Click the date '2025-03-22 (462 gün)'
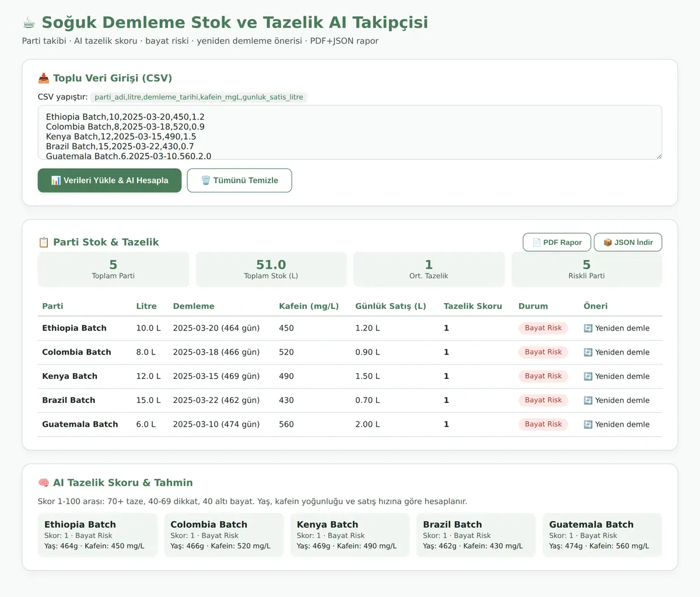 [x=216, y=401]
